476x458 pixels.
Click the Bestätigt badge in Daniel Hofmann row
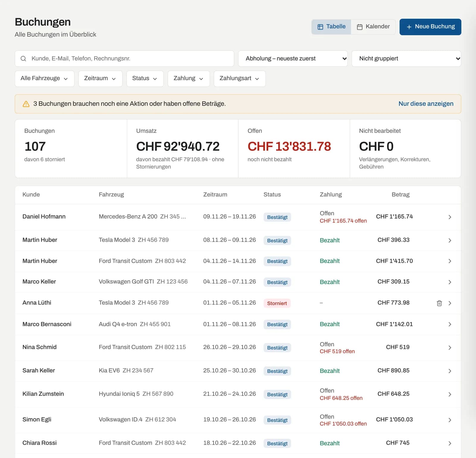tap(277, 217)
